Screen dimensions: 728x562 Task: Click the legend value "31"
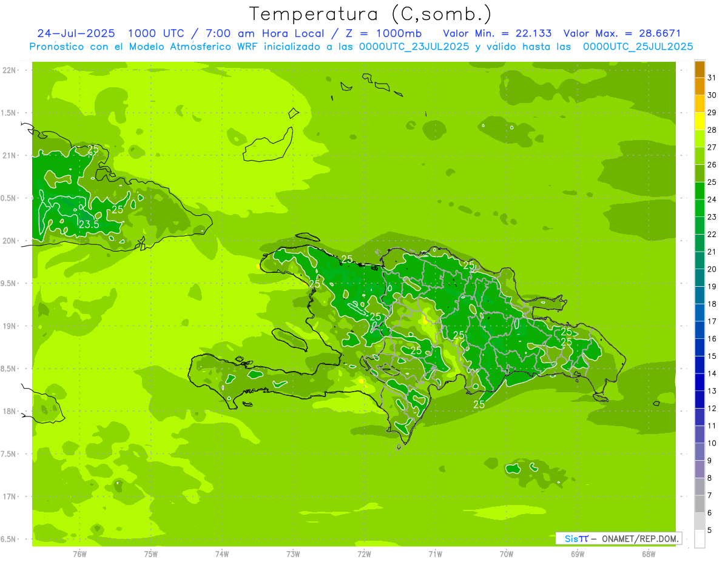[712, 78]
